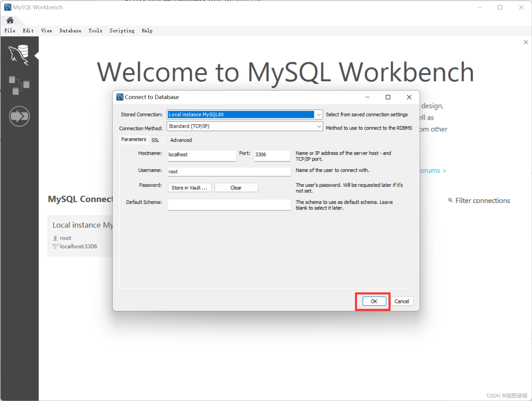Click the Filter connections search icon
This screenshot has width=532, height=401.
[x=450, y=200]
